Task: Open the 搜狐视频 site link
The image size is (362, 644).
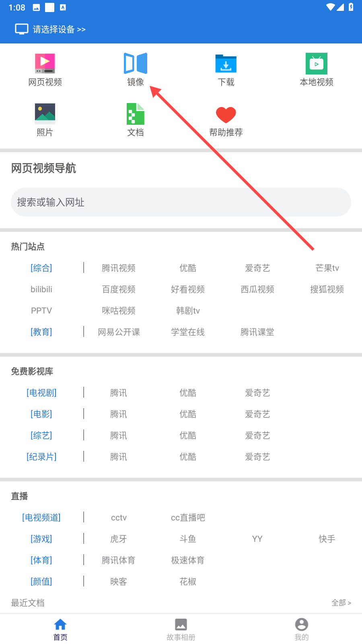Action: click(x=327, y=289)
